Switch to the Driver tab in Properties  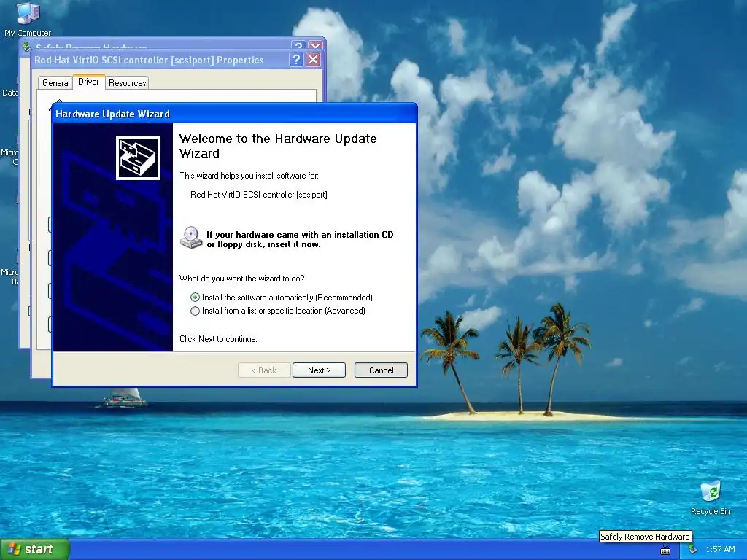[88, 82]
